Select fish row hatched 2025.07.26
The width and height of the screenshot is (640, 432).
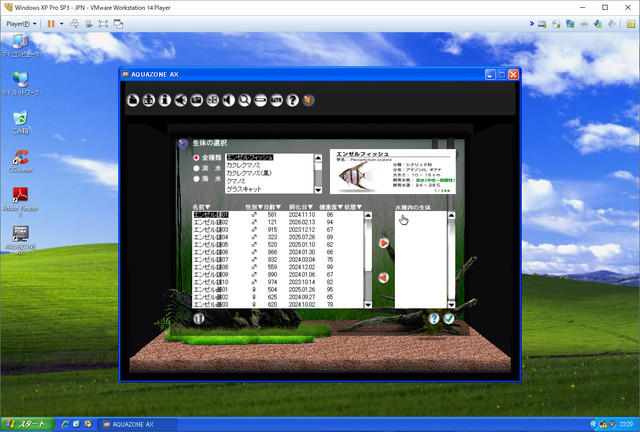pos(278,237)
